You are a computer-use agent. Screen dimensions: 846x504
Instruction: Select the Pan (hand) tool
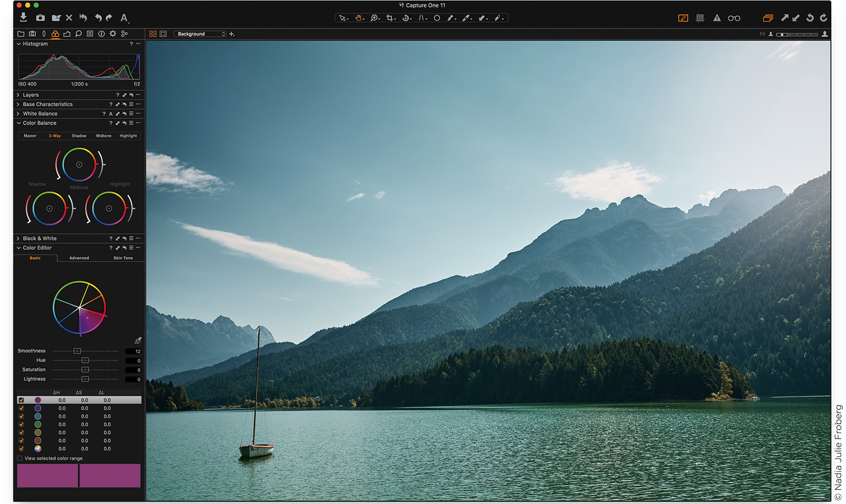(359, 17)
